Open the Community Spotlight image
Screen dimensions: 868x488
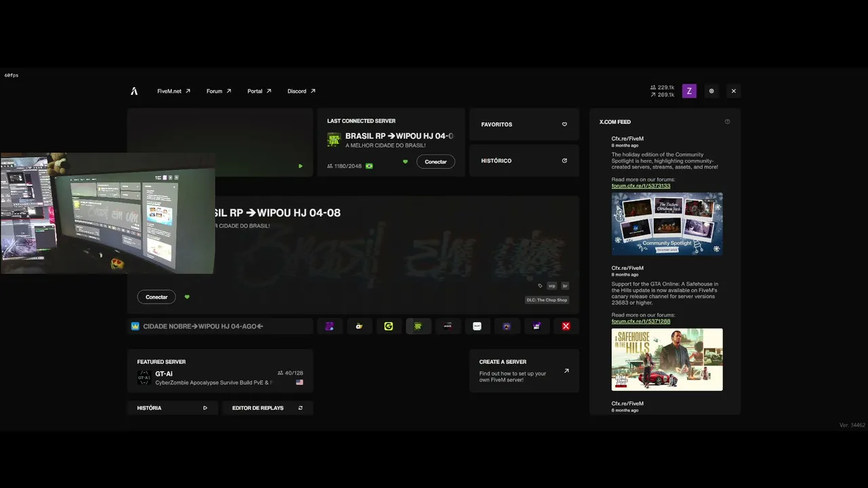coord(667,224)
